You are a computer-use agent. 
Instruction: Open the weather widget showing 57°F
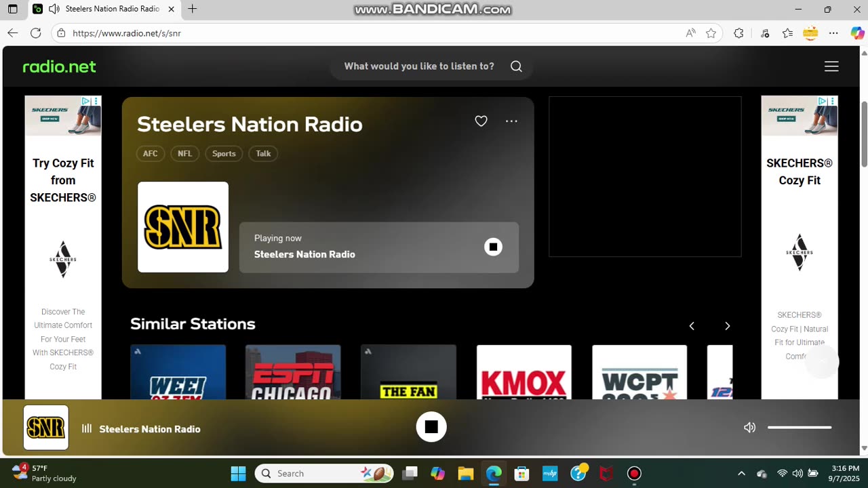(x=44, y=473)
